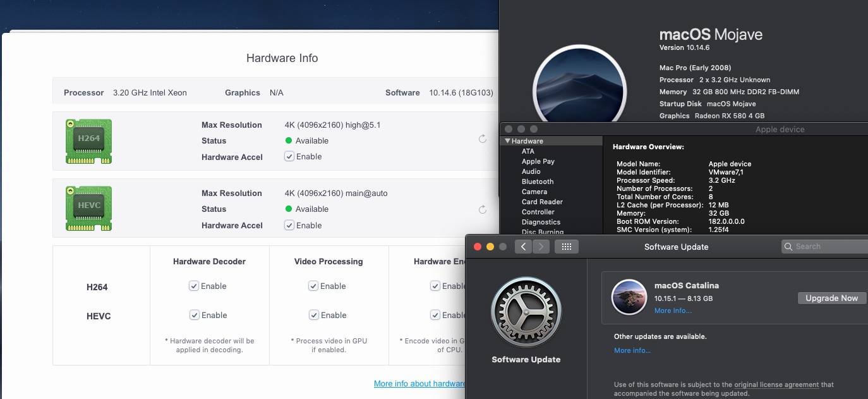The height and width of the screenshot is (399, 868).
Task: Open More info link under Other updates
Action: (x=632, y=350)
